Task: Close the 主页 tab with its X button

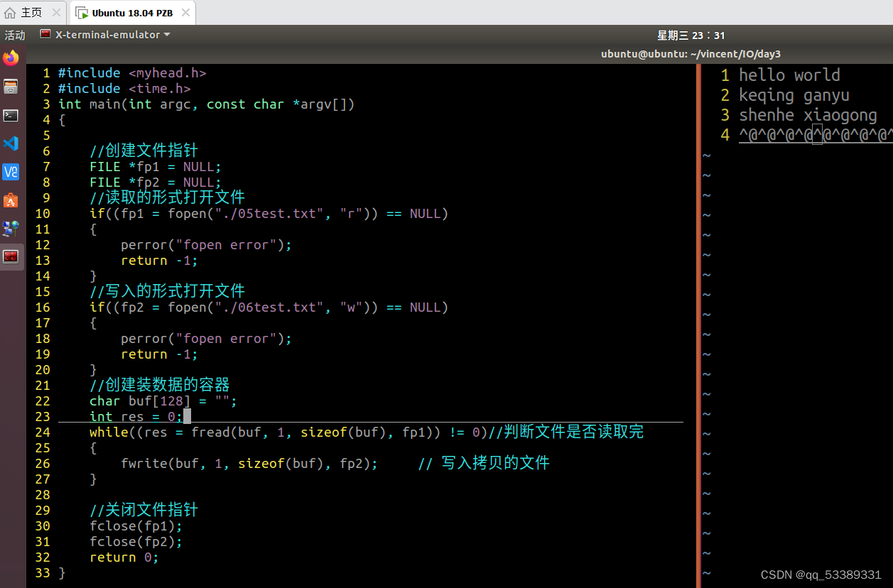Action: coord(55,12)
